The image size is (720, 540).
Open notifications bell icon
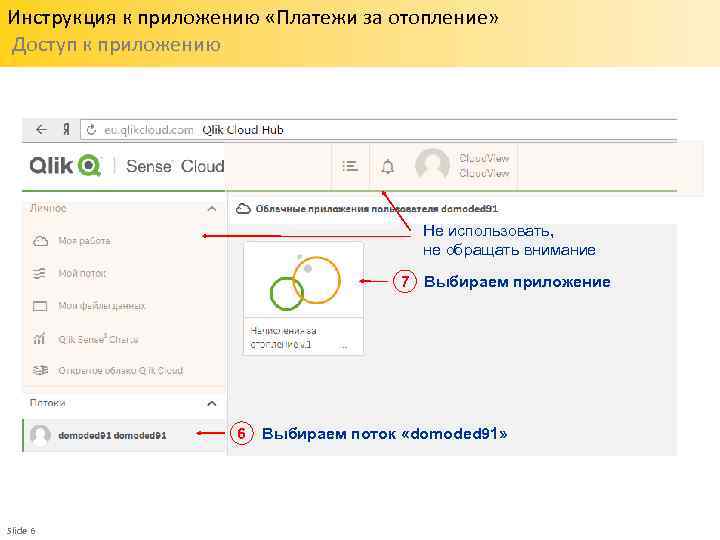(x=388, y=166)
